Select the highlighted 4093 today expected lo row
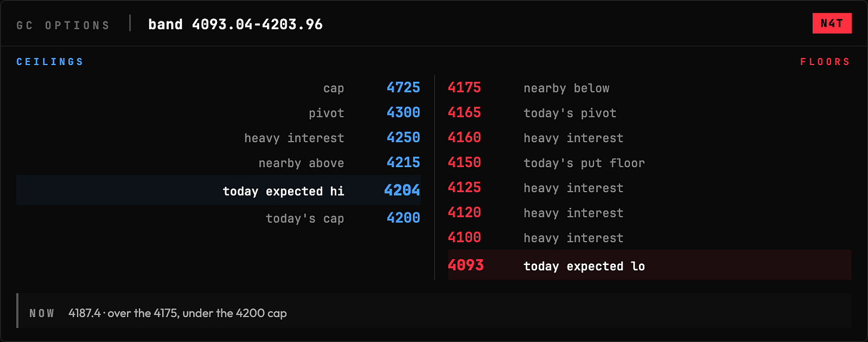The image size is (868, 342). [x=650, y=265]
